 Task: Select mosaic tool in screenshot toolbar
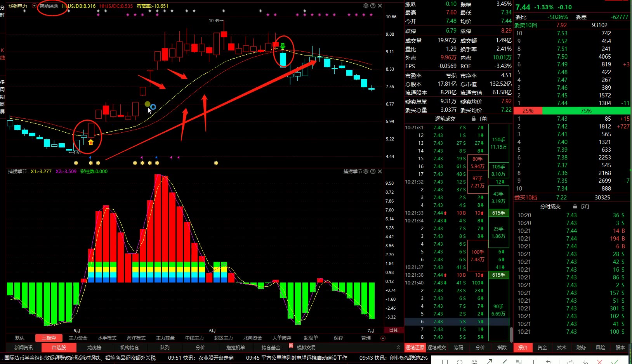point(519,362)
